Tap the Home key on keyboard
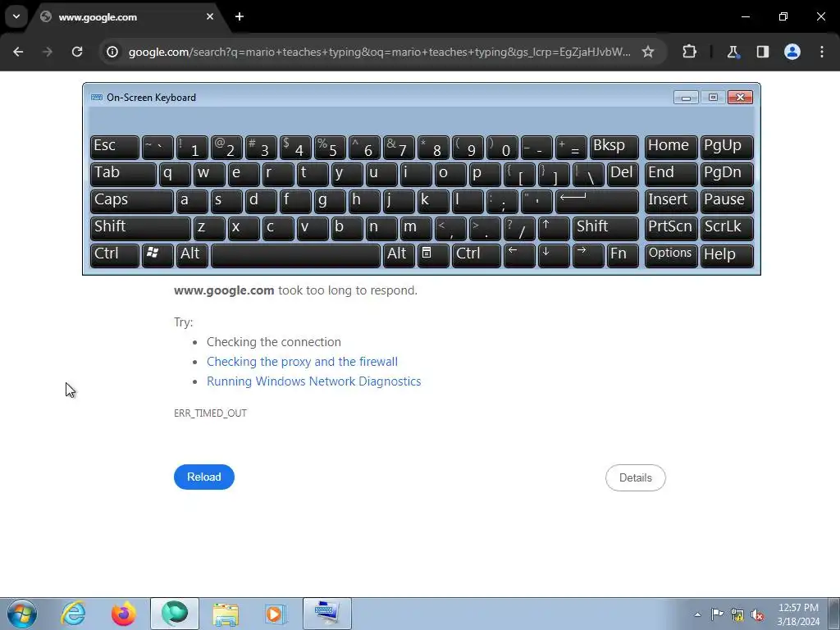This screenshot has width=840, height=630. tap(671, 147)
